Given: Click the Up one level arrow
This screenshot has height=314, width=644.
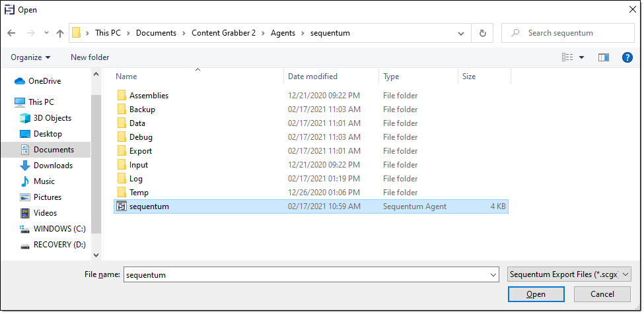Looking at the screenshot, I should point(60,33).
